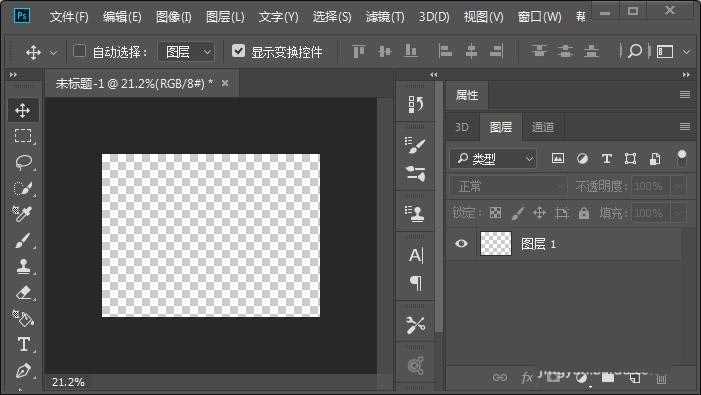Open the 图像(I) menu
The height and width of the screenshot is (395, 701).
pos(173,17)
